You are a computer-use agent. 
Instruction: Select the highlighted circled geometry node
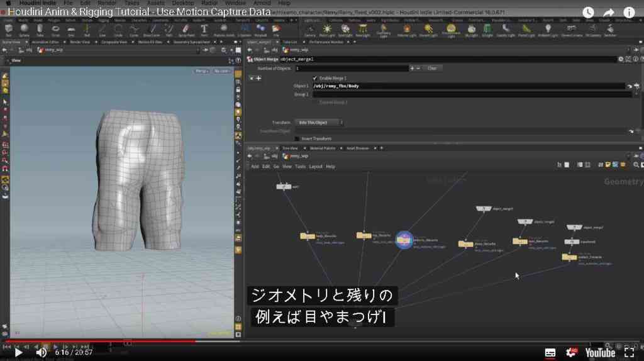coord(404,240)
